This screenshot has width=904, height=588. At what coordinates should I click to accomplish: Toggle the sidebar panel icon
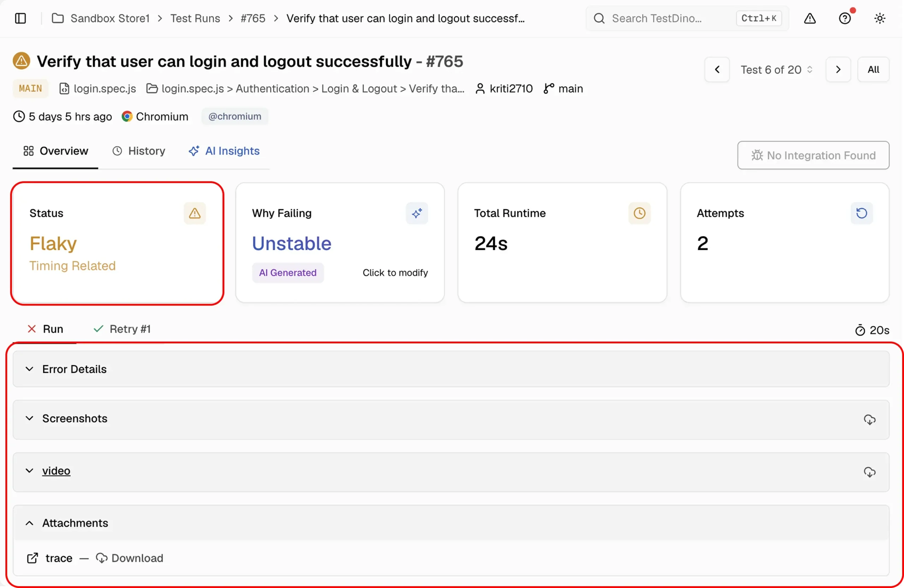pyautogui.click(x=20, y=18)
